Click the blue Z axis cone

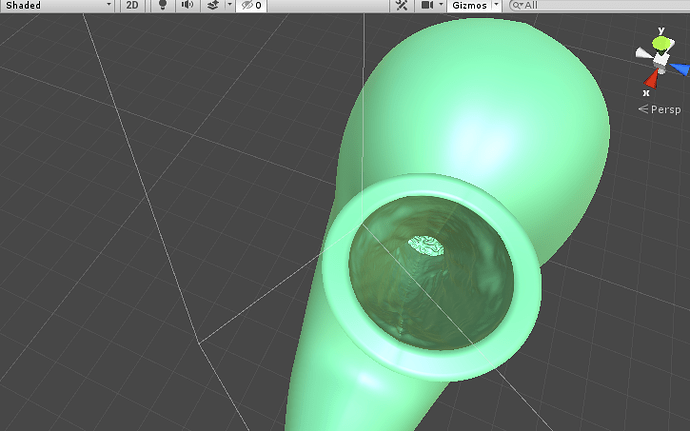point(680,69)
